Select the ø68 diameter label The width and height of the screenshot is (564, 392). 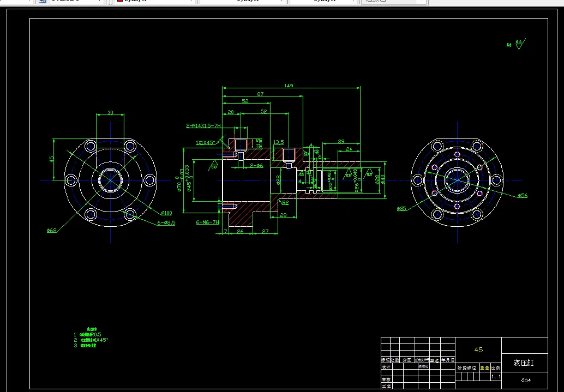click(x=52, y=231)
